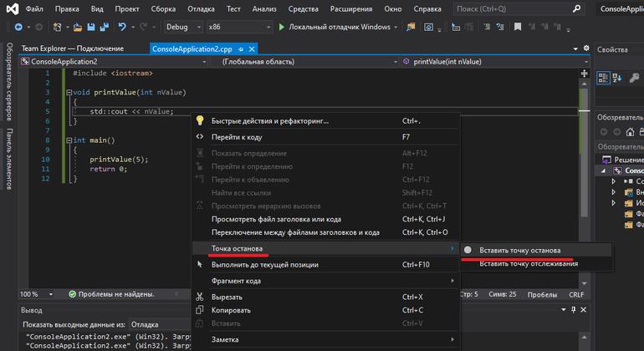
Task: Click the bookmark icon in the toolbar
Action: tap(518, 27)
